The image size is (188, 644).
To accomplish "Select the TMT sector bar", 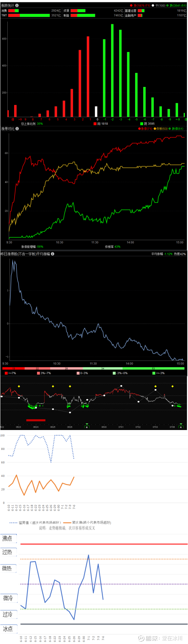I will pyautogui.click(x=29, y=15).
